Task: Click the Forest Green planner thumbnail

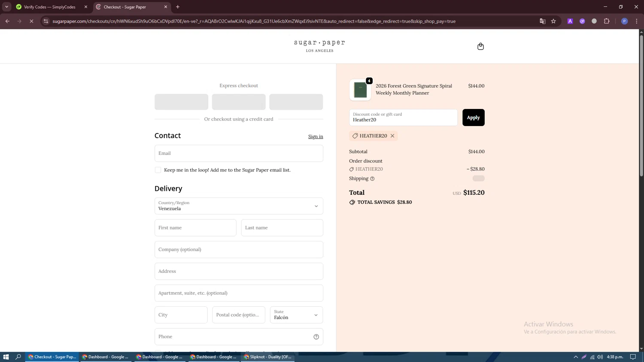Action: point(360,90)
